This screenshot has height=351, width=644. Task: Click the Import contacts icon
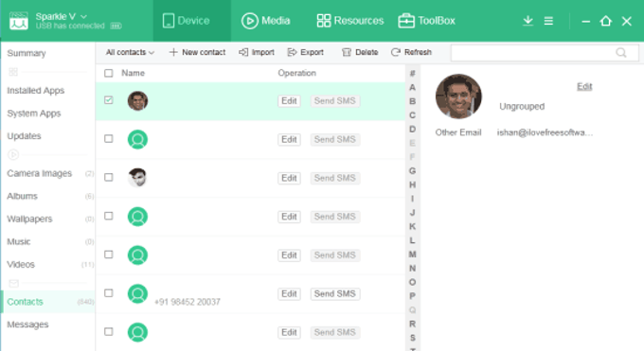243,52
